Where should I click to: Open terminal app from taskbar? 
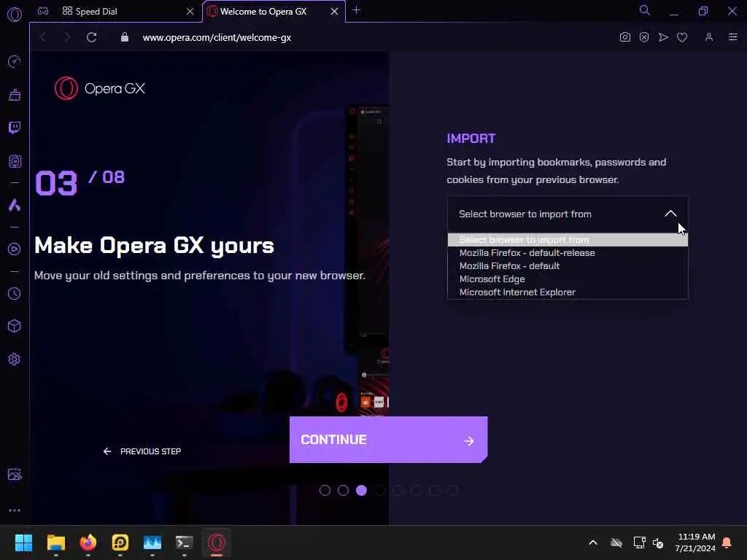click(185, 542)
